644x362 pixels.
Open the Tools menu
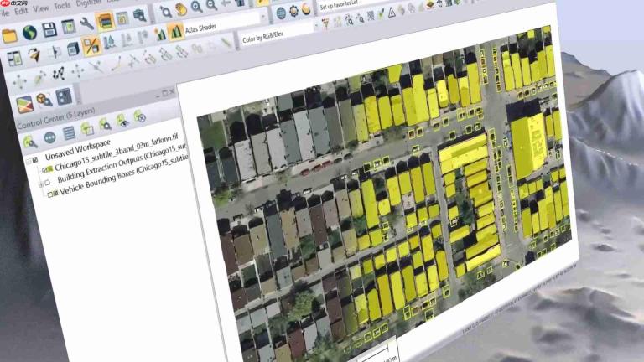click(x=62, y=6)
